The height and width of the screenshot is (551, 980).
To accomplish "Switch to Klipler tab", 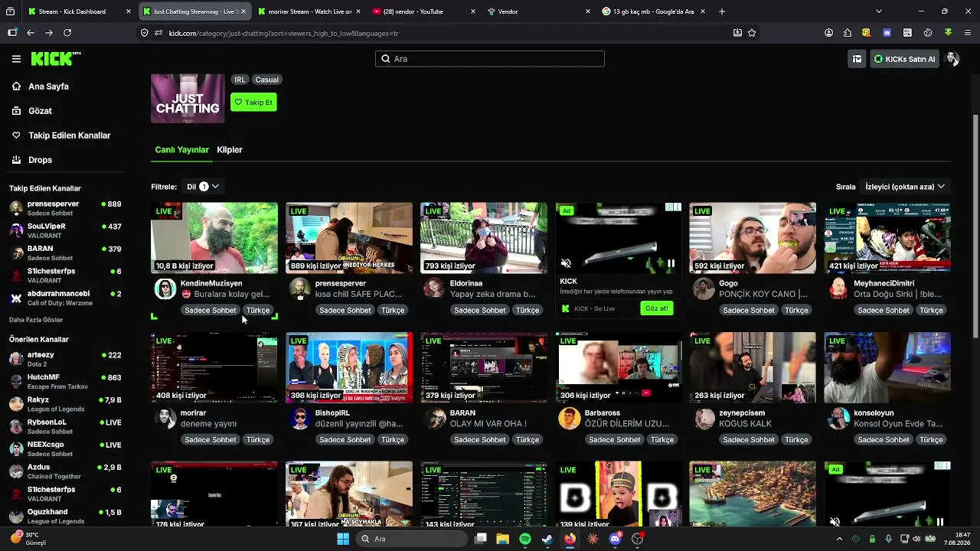I will click(230, 150).
